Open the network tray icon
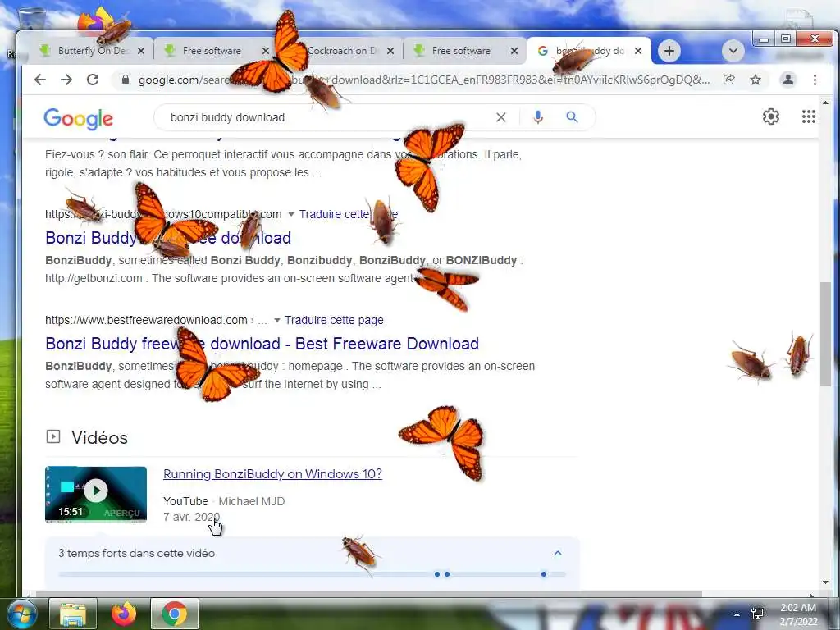 coord(757,614)
